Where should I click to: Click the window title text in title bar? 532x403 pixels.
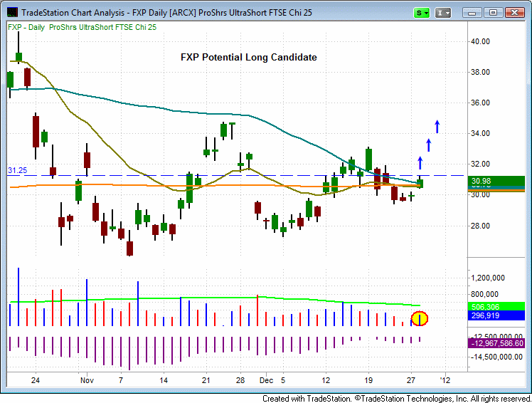click(166, 13)
